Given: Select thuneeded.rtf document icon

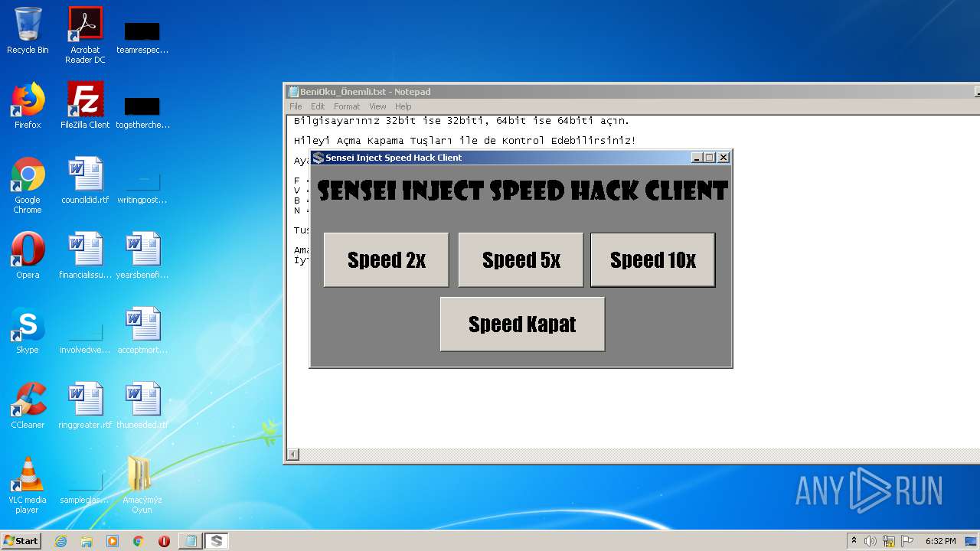Looking at the screenshot, I should coord(142,406).
